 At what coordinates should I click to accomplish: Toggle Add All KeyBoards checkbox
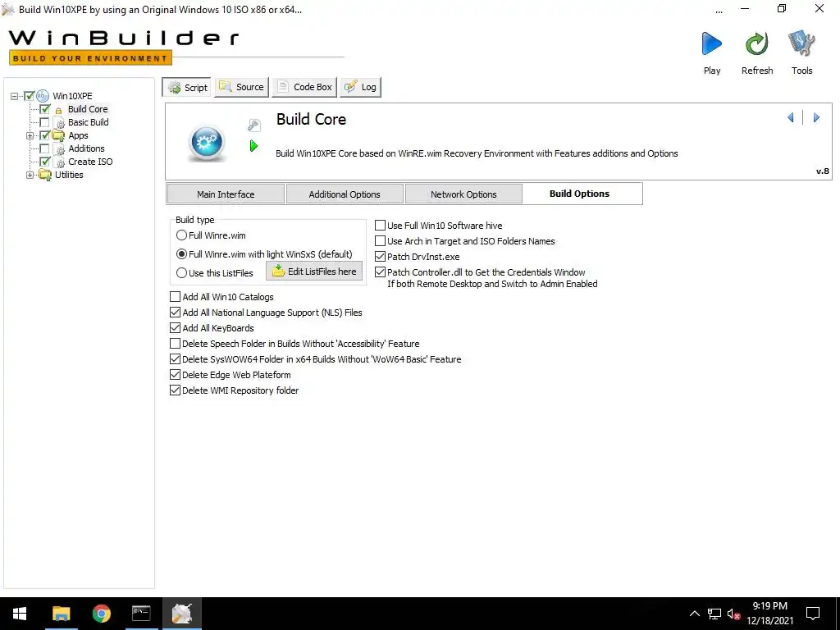point(176,328)
